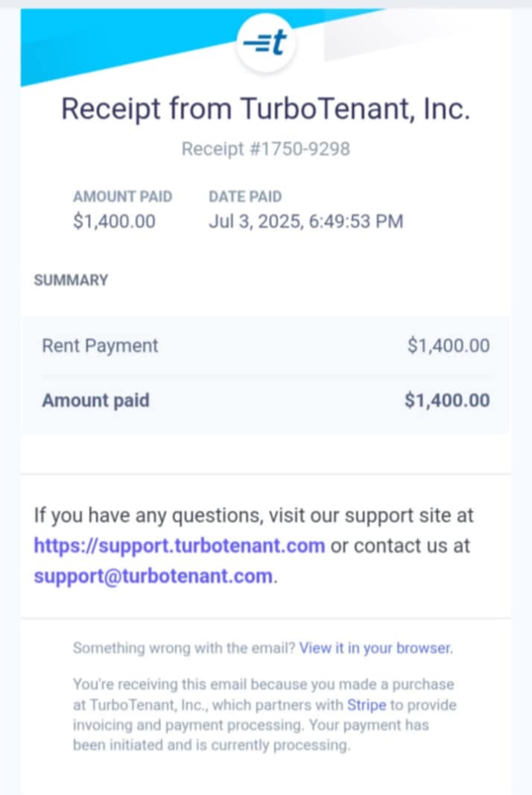Click the Rent Payment $1,400.00 amount
Viewport: 532px width, 795px height.
(x=449, y=345)
